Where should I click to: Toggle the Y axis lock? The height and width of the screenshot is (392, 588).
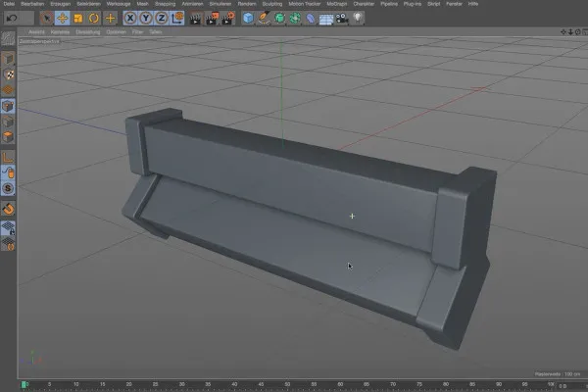point(146,18)
